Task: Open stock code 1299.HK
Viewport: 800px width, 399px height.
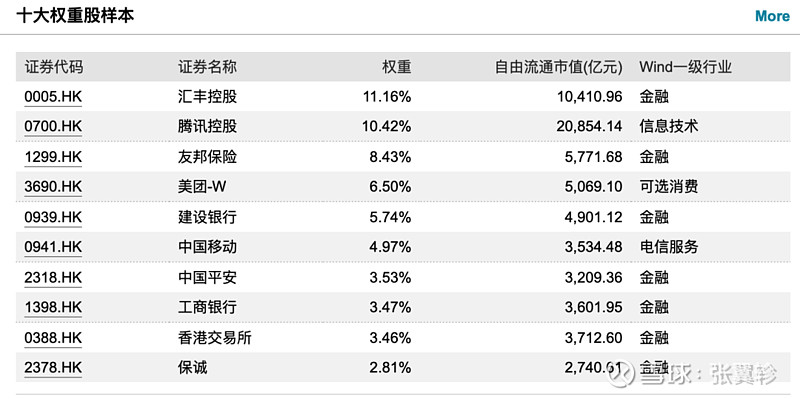Action: click(53, 157)
